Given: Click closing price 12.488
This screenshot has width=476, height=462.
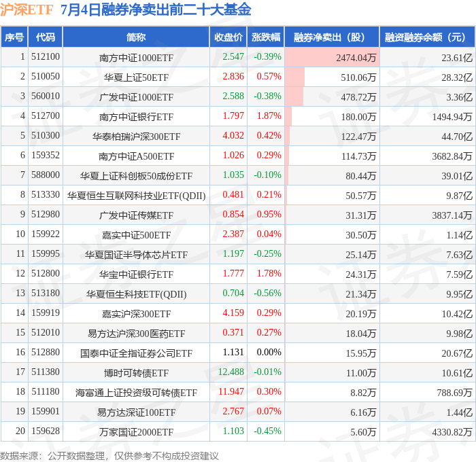Looking at the screenshot, I should (x=231, y=372).
